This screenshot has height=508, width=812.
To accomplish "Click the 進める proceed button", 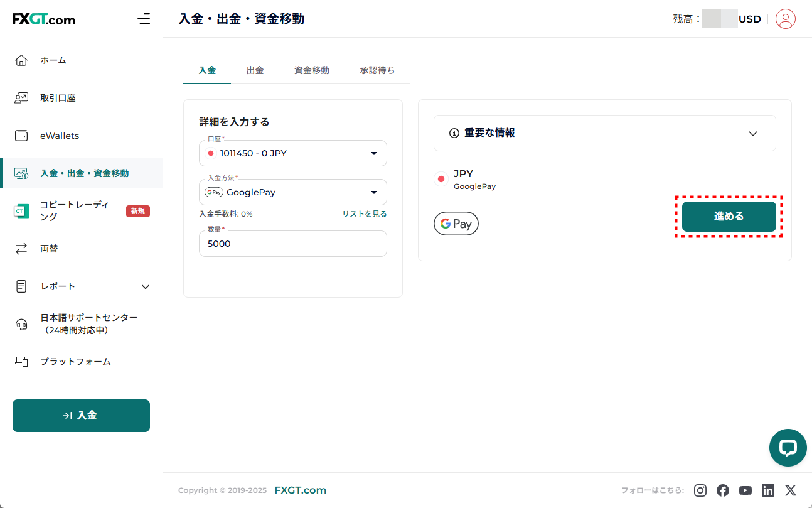I will (x=729, y=216).
